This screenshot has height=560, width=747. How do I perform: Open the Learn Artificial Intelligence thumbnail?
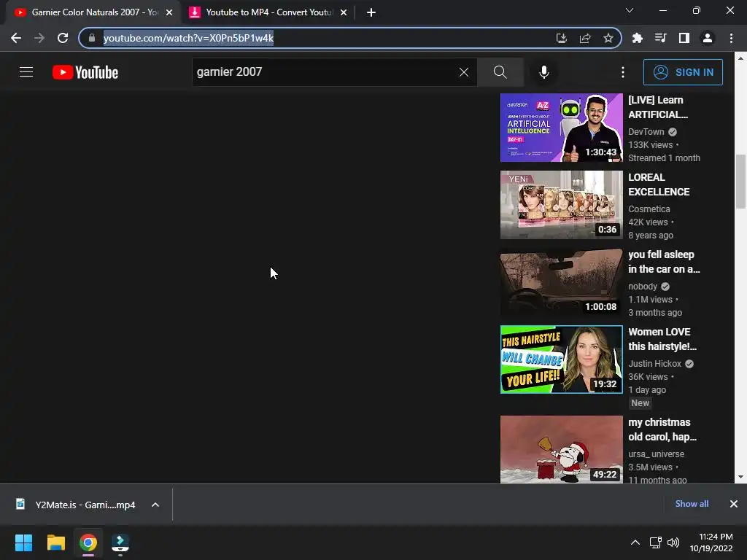[x=561, y=128]
